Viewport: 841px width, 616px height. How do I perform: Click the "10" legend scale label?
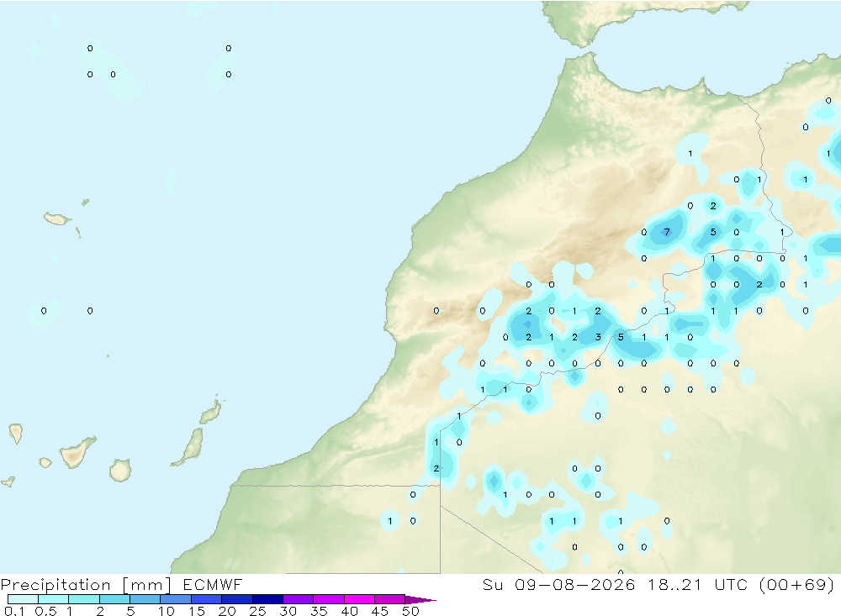(166, 611)
